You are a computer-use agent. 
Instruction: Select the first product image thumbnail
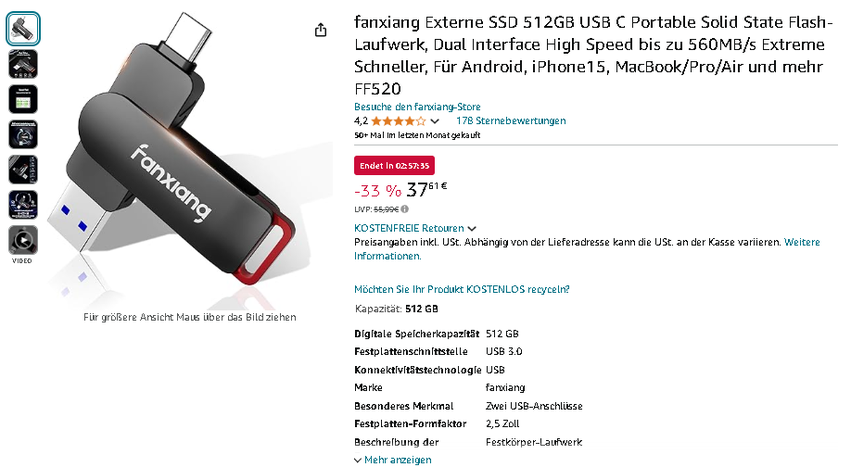click(x=23, y=29)
